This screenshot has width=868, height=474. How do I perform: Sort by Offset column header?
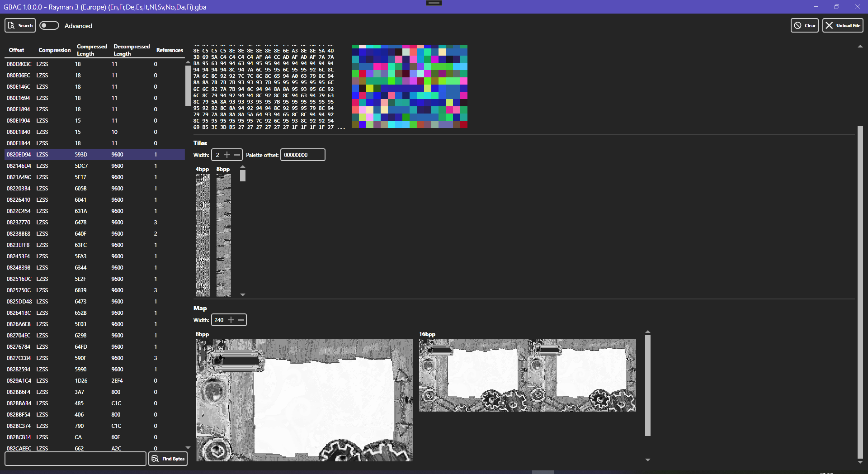point(17,50)
